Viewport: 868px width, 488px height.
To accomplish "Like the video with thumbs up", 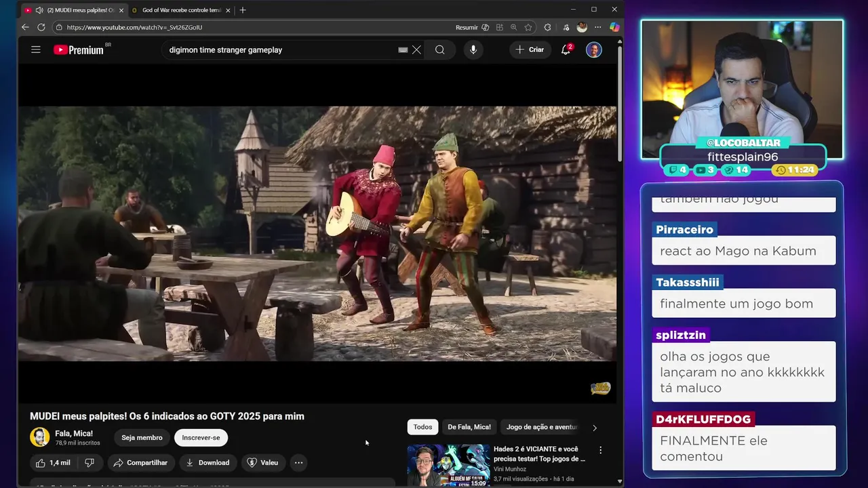I will pyautogui.click(x=53, y=463).
